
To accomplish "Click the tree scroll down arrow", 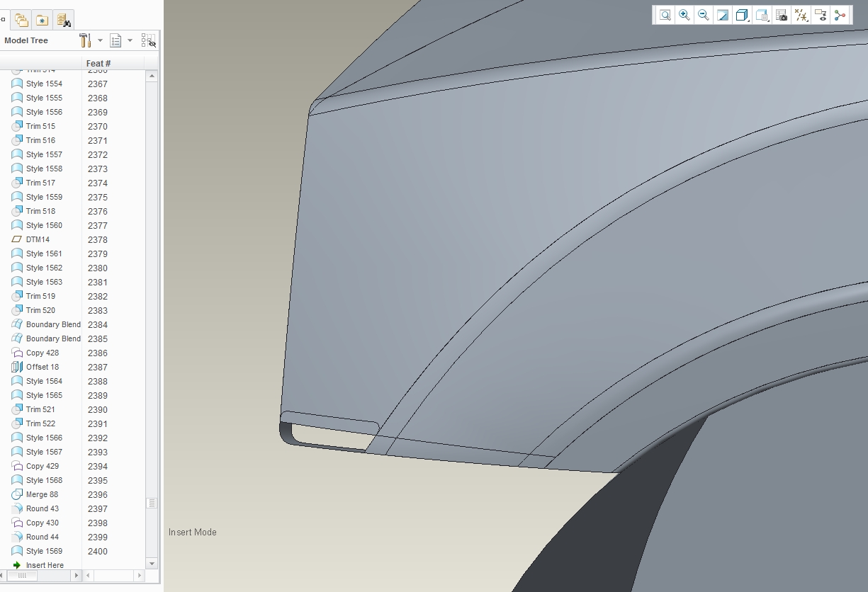I will click(x=152, y=564).
